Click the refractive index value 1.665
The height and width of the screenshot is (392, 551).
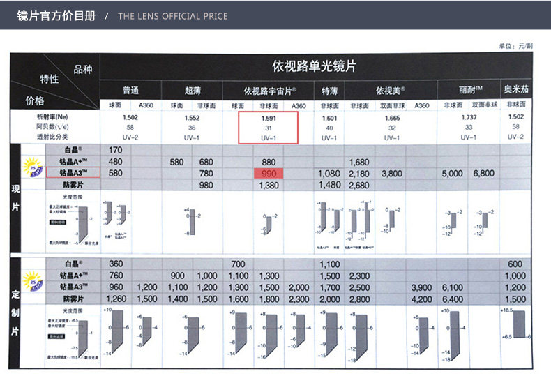coord(392,119)
